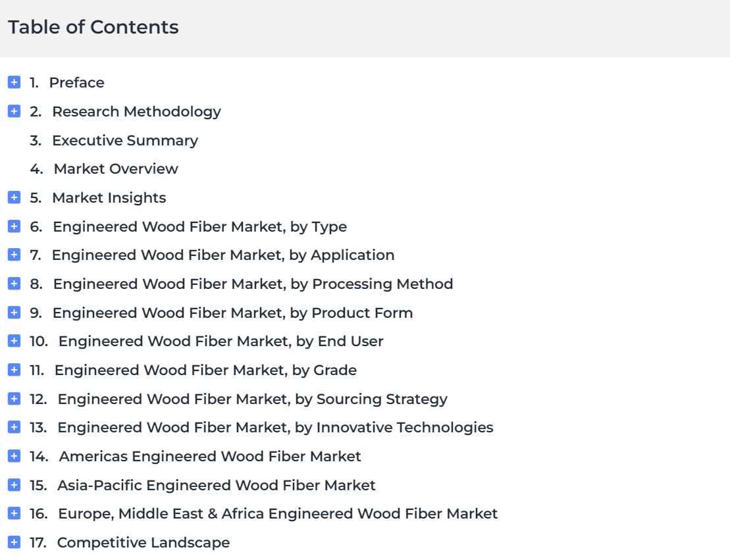The width and height of the screenshot is (730, 560).
Task: Select the Executive Summary entry
Action: pos(124,140)
